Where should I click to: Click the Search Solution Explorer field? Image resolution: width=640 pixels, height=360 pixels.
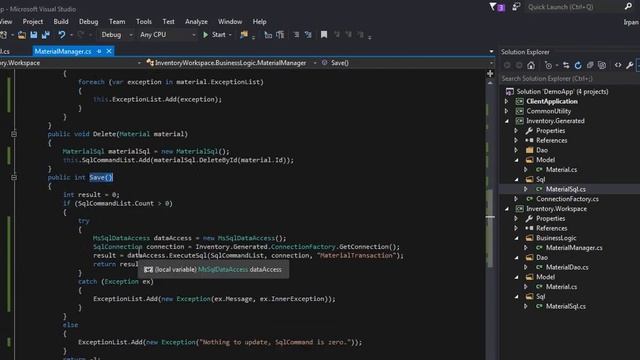[569, 79]
